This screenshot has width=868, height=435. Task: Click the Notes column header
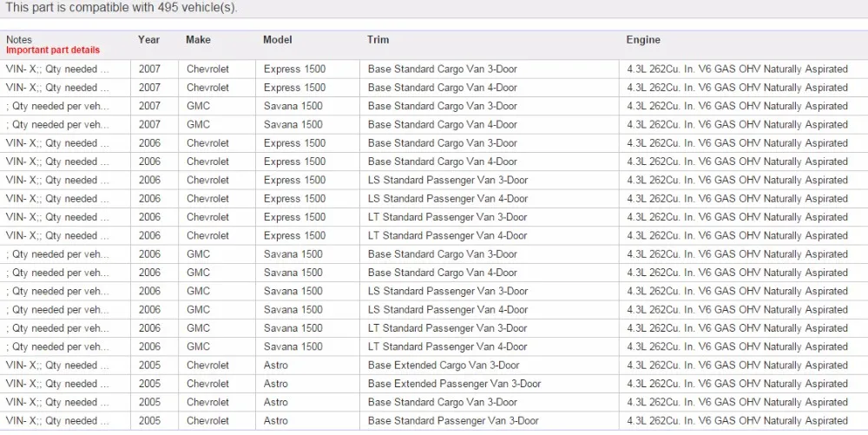tap(19, 40)
